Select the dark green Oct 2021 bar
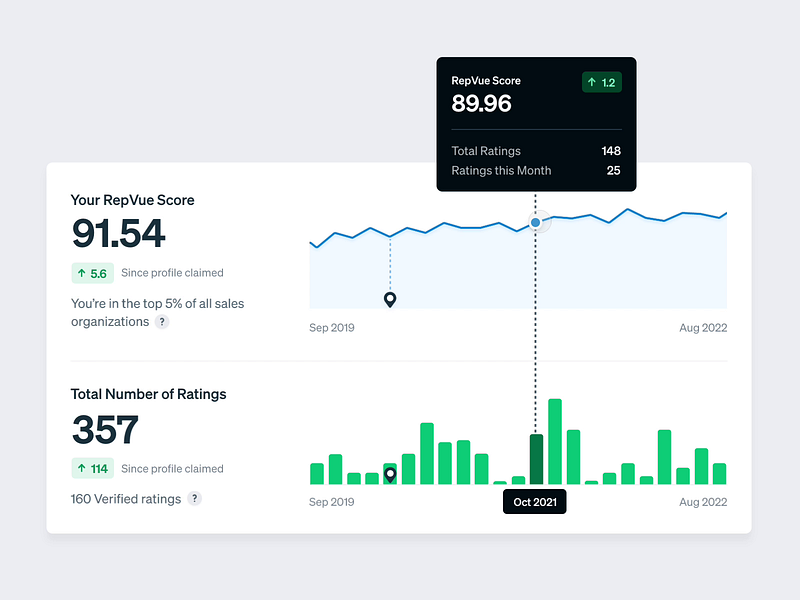Viewport: 800px width, 600px height. coord(536,460)
